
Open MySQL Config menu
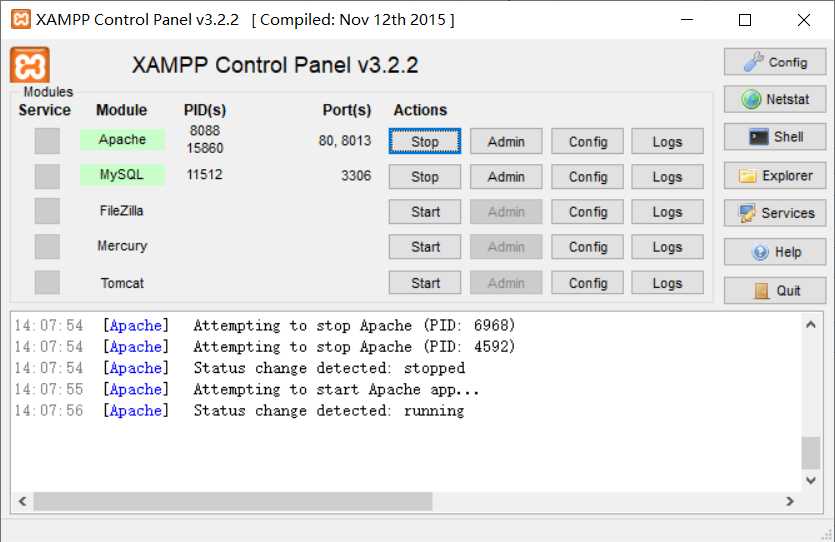click(587, 176)
